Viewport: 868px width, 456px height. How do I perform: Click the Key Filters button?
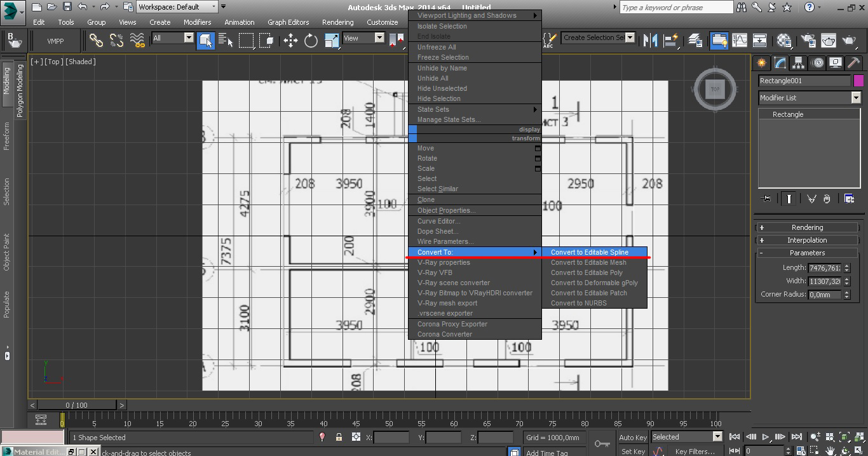click(x=695, y=451)
